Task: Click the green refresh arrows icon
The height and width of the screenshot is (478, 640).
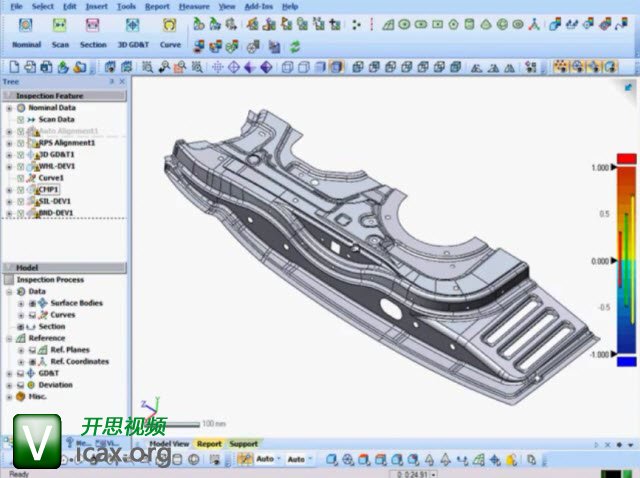Action: (295, 47)
